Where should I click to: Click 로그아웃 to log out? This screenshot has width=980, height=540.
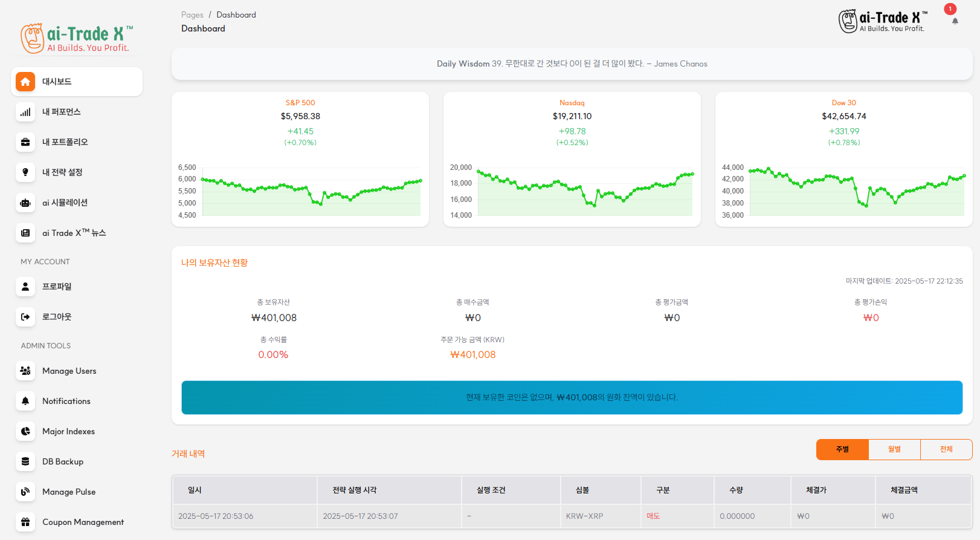point(57,317)
